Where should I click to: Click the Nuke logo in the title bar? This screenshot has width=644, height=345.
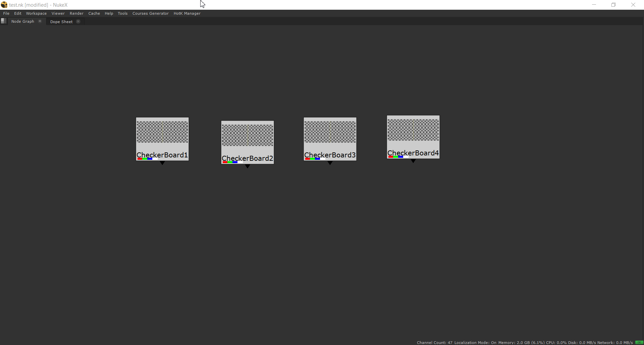point(4,4)
